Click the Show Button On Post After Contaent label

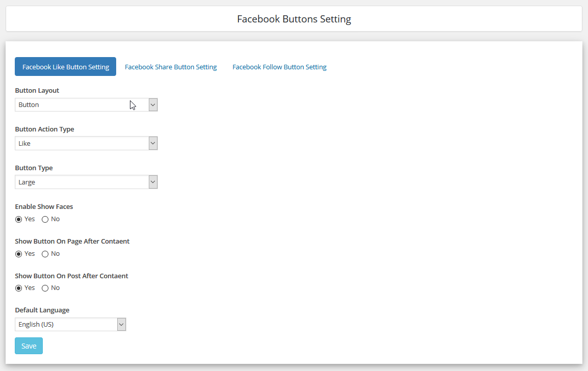click(72, 276)
